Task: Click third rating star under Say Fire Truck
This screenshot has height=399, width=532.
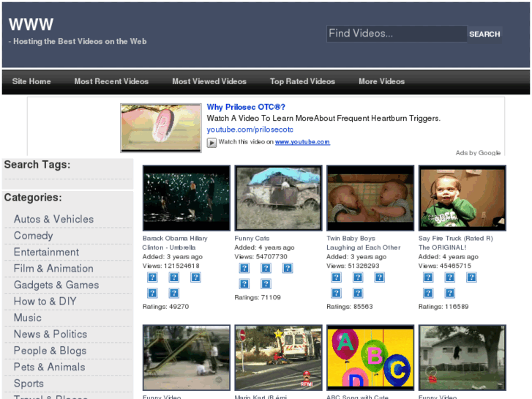Action: (x=471, y=277)
